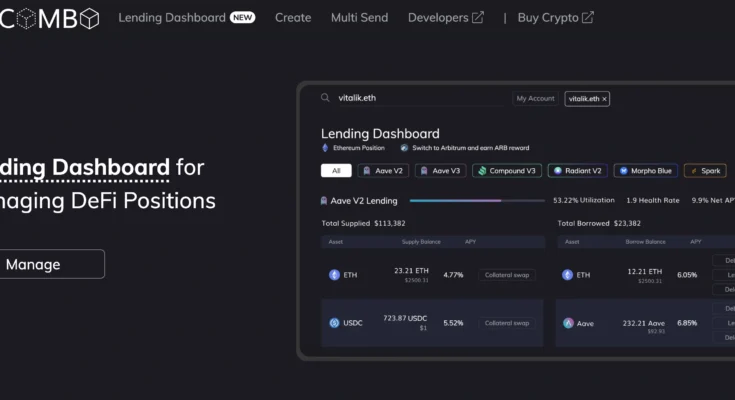Select the Compound V3 filter tab
The height and width of the screenshot is (400, 735).
[x=507, y=171]
